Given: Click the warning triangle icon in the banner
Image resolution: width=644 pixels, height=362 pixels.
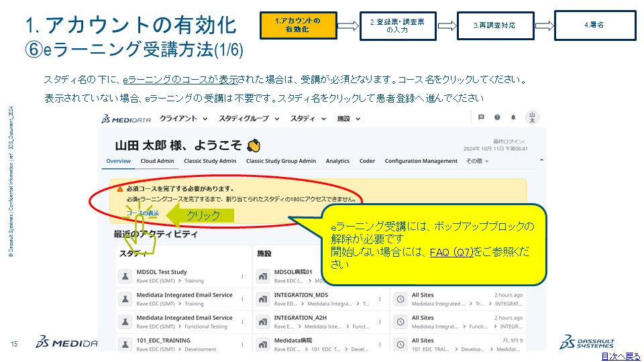Looking at the screenshot, I should [x=120, y=189].
